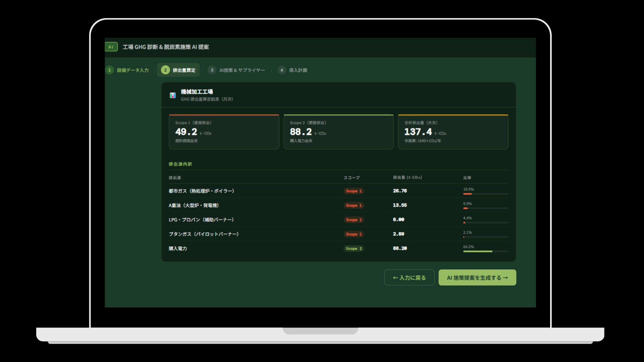The width and height of the screenshot is (644, 362).
Task: Click LPG・プロパン（補助バーナー） row label
Action: coord(201,220)
